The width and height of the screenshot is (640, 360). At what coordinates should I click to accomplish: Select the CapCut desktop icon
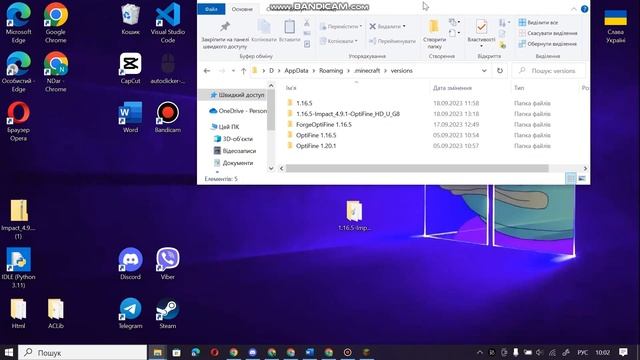tap(131, 68)
